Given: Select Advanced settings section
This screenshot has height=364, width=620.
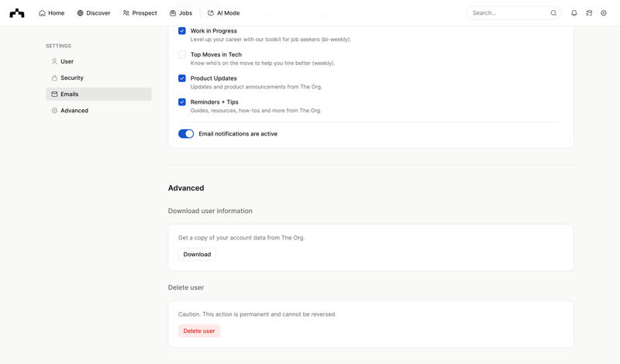Looking at the screenshot, I should pyautogui.click(x=99, y=111).
